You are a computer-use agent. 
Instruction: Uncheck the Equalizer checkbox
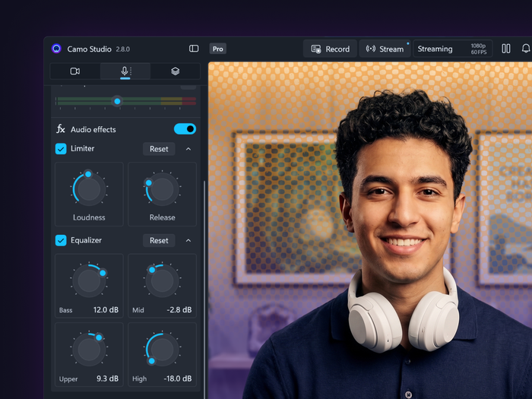[61, 240]
